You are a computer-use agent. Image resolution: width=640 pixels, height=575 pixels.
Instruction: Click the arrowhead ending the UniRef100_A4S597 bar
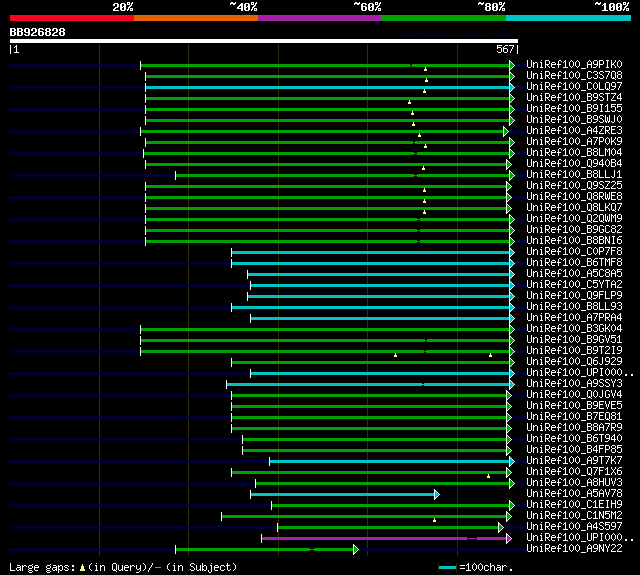501,527
